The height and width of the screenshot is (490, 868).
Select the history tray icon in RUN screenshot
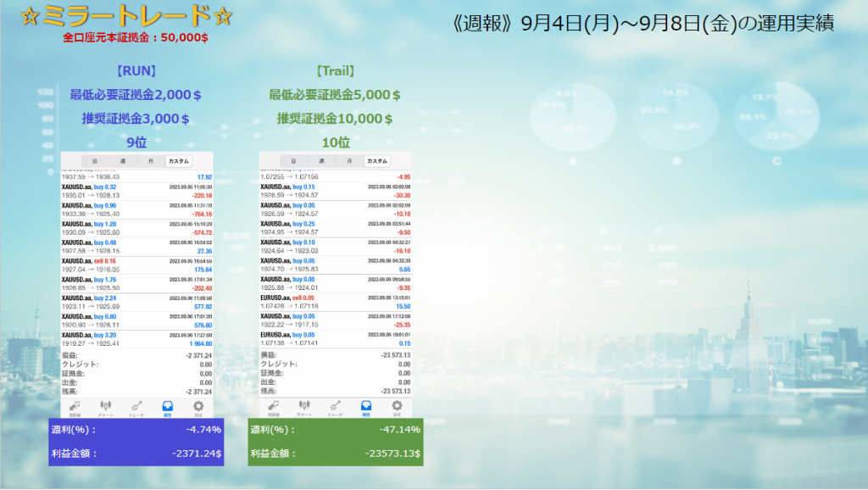(x=167, y=408)
